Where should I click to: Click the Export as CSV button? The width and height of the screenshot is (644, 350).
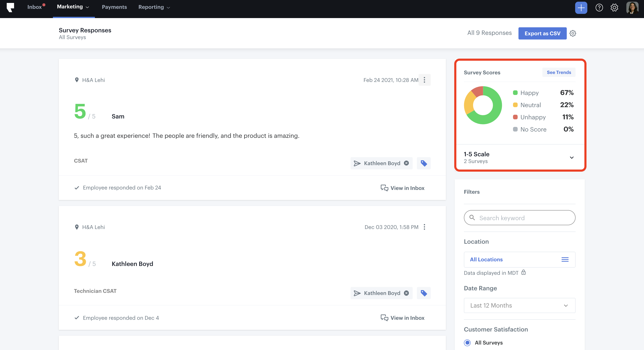(542, 33)
